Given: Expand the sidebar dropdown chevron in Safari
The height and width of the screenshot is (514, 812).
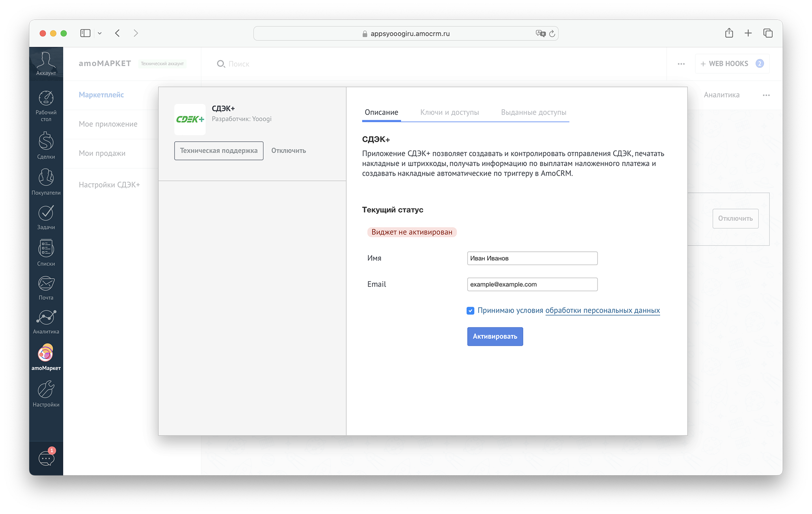Looking at the screenshot, I should pyautogui.click(x=99, y=33).
